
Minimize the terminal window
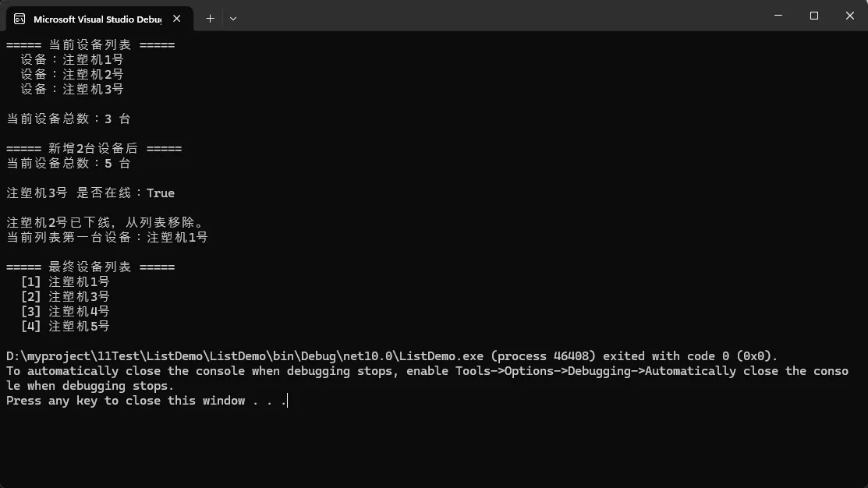point(778,16)
